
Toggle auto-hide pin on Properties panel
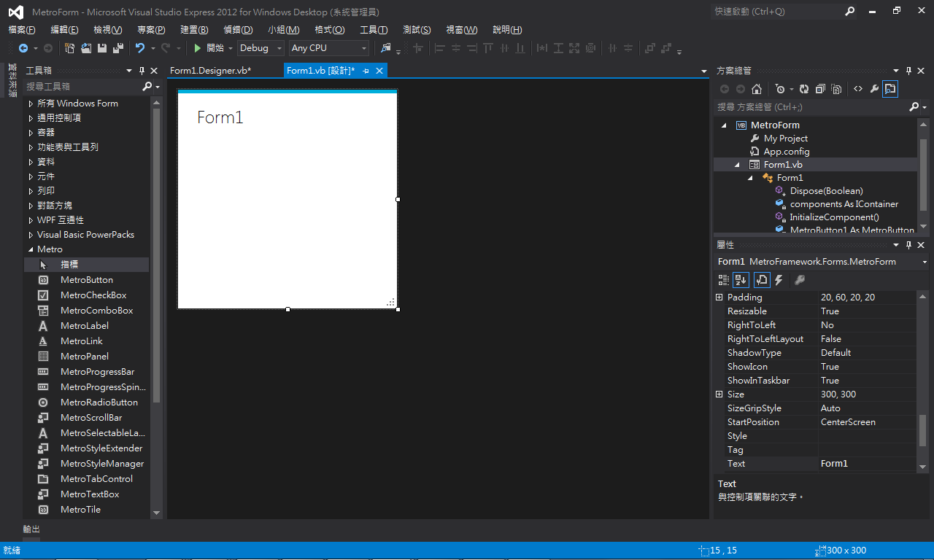(x=908, y=245)
